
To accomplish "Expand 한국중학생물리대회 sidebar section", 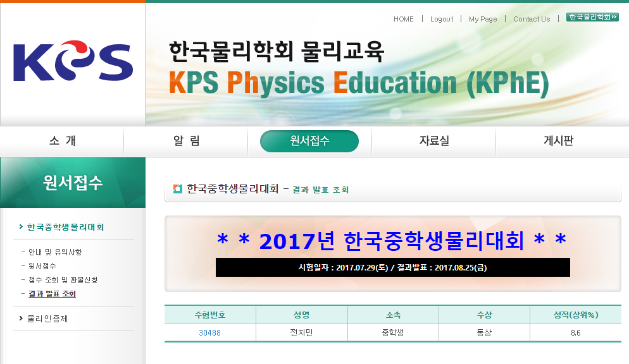I will pos(65,227).
